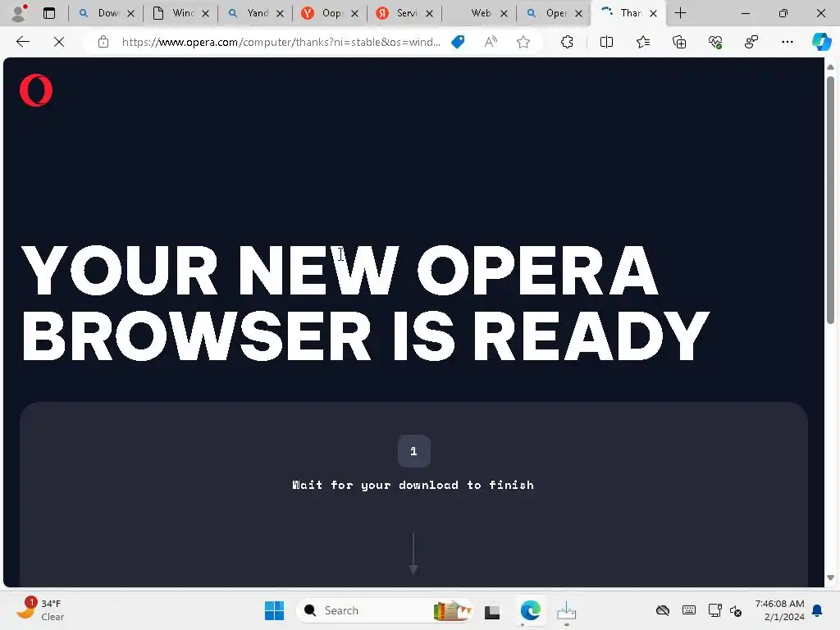The image size is (840, 630).
Task: Close the 'Winc' tab
Action: [x=205, y=13]
